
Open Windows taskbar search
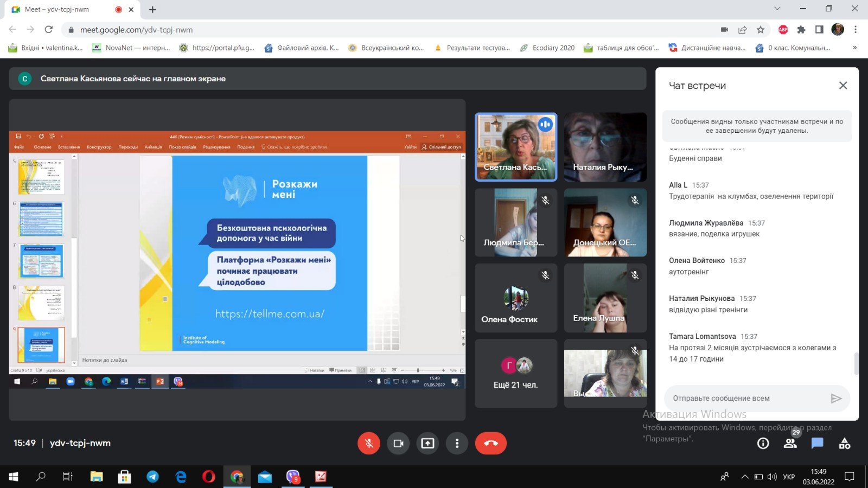[41, 477]
